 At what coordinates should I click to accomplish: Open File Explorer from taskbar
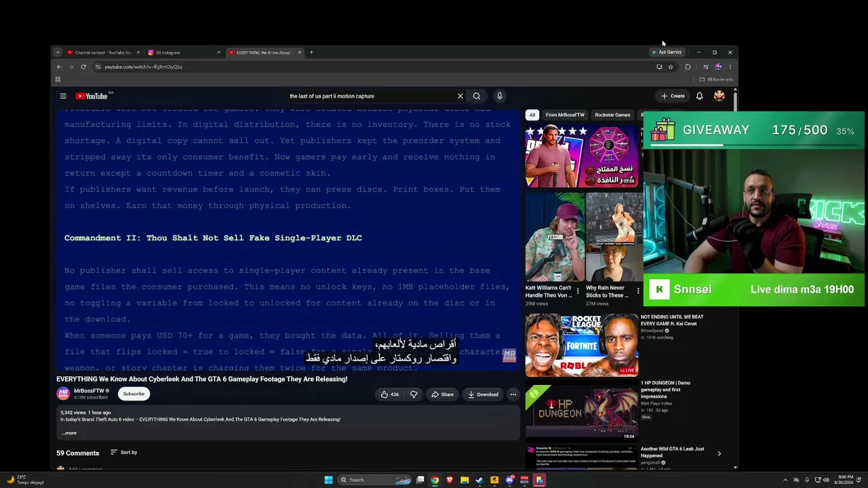[x=465, y=480]
